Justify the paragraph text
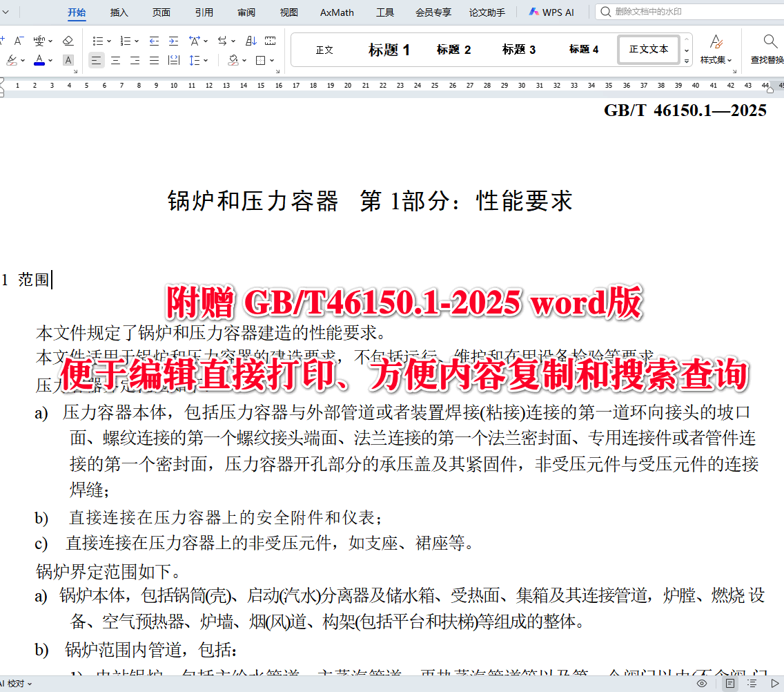Image resolution: width=784 pixels, height=692 pixels. click(x=154, y=61)
